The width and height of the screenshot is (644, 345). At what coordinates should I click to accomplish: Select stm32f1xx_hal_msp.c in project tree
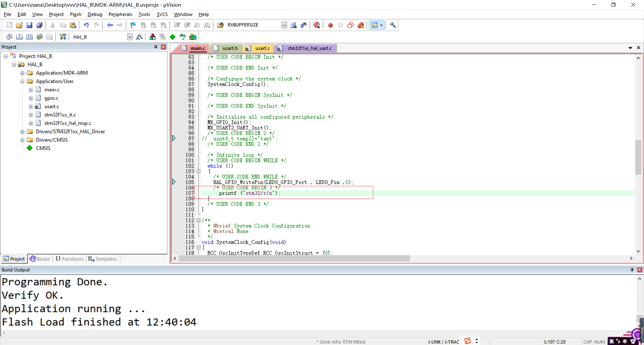coord(68,123)
